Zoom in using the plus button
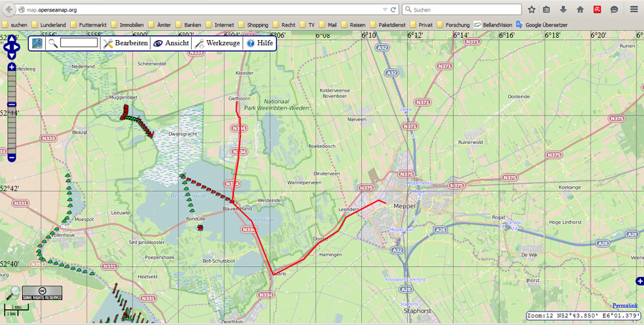This screenshot has height=325, width=644. (x=11, y=67)
